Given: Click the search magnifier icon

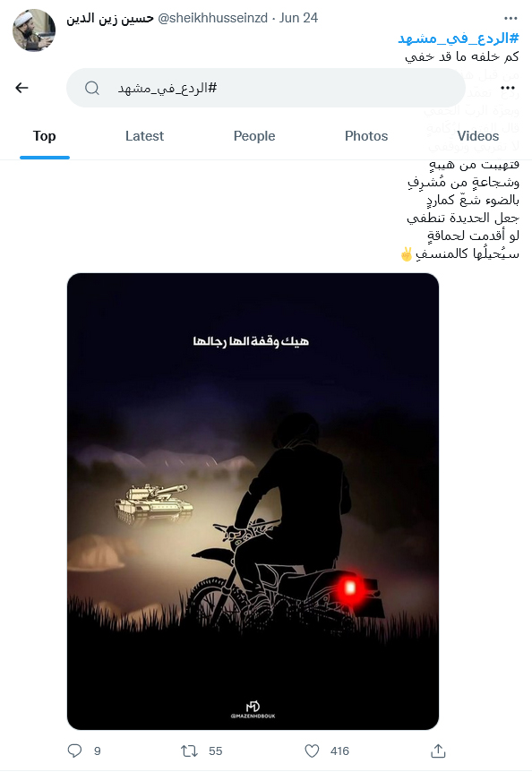Looking at the screenshot, I should coord(92,88).
